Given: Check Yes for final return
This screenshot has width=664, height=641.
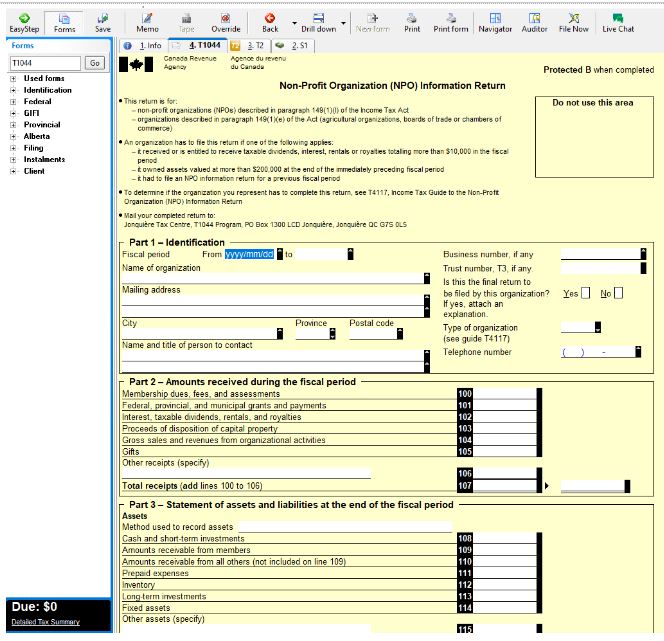Looking at the screenshot, I should click(x=585, y=293).
